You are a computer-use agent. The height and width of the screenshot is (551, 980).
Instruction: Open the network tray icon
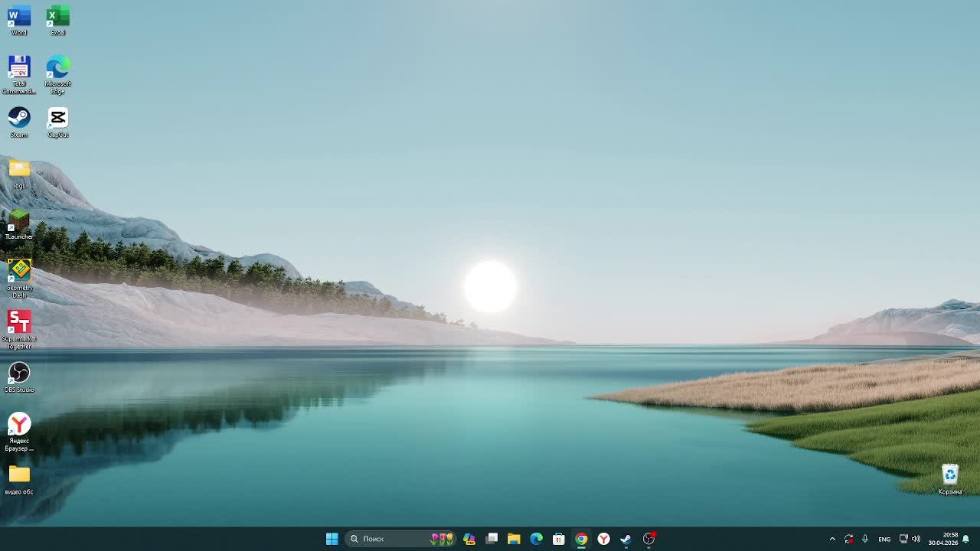pos(903,539)
